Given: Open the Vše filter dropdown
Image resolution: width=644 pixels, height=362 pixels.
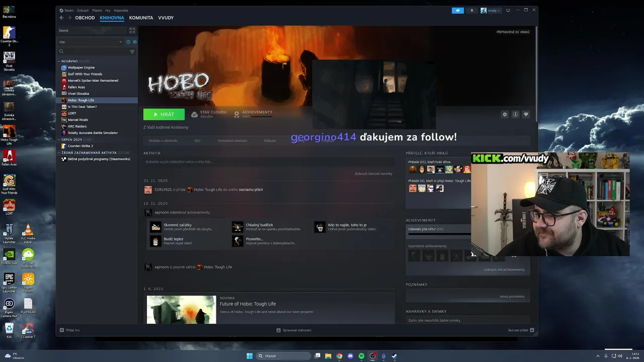Looking at the screenshot, I should (91, 42).
